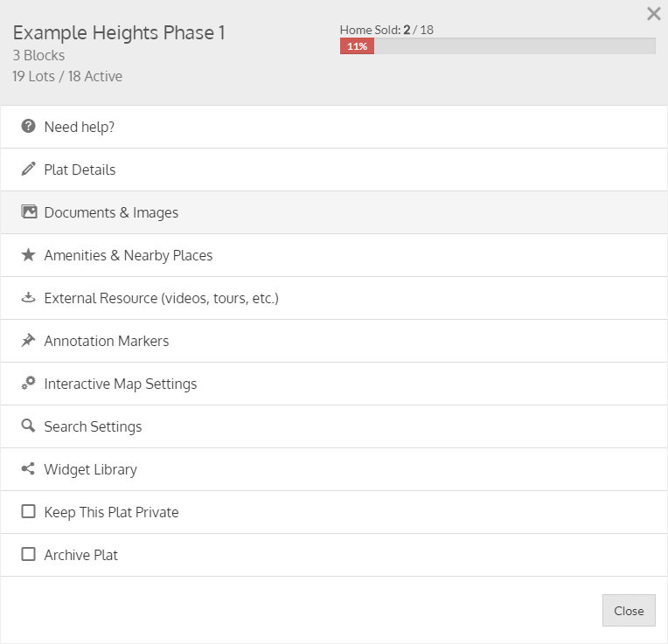Click the share icon for Widget Library
The image size is (668, 644).
pyautogui.click(x=29, y=469)
